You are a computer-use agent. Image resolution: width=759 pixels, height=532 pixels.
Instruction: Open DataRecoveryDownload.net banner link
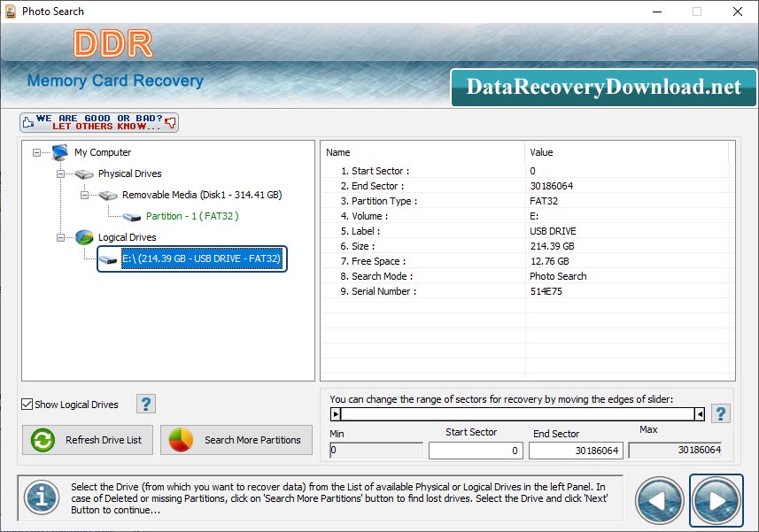pos(604,88)
